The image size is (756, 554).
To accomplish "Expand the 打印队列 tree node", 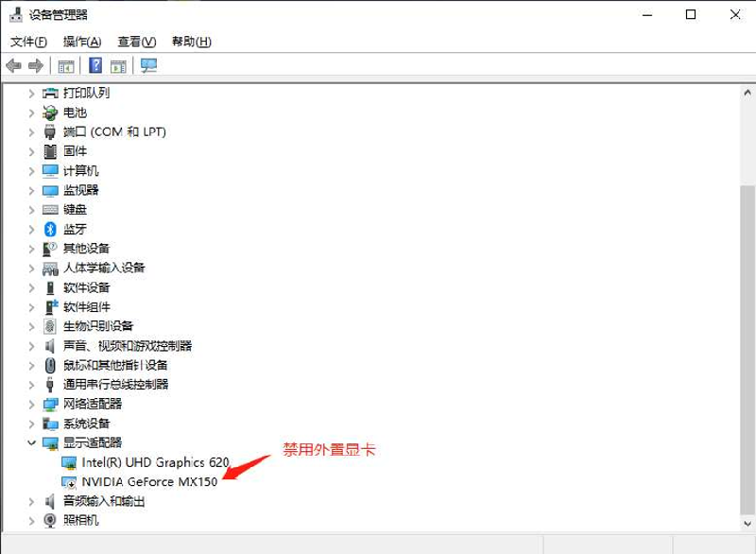I will [x=31, y=93].
